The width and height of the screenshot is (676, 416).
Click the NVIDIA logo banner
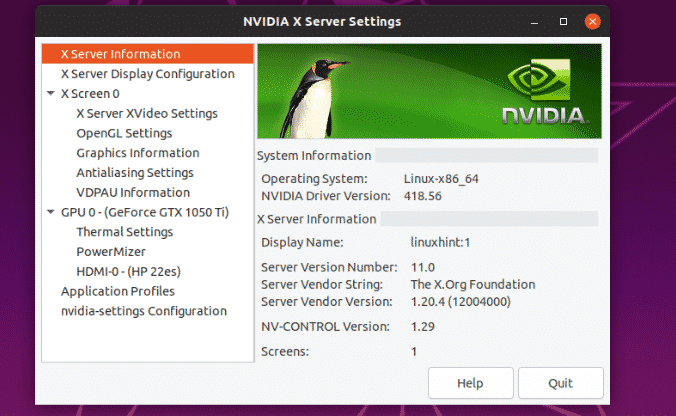(x=429, y=91)
